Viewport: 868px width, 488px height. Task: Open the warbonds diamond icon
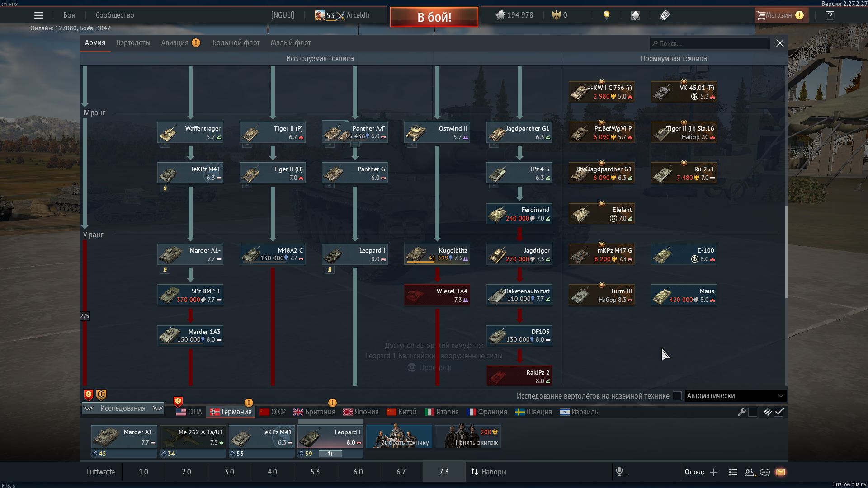(636, 15)
